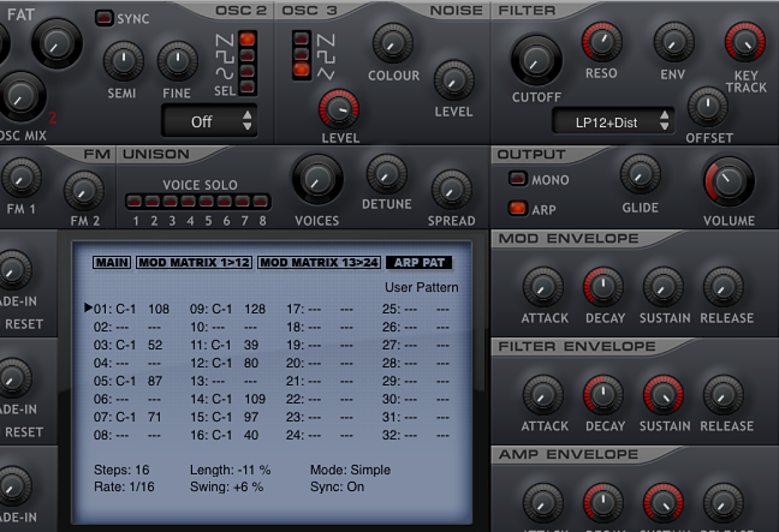
Task: Click the OSC MIX knob
Action: pos(21,97)
